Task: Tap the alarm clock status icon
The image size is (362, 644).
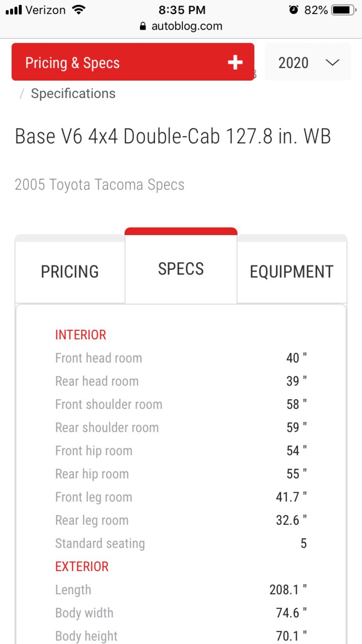Action: click(x=294, y=10)
